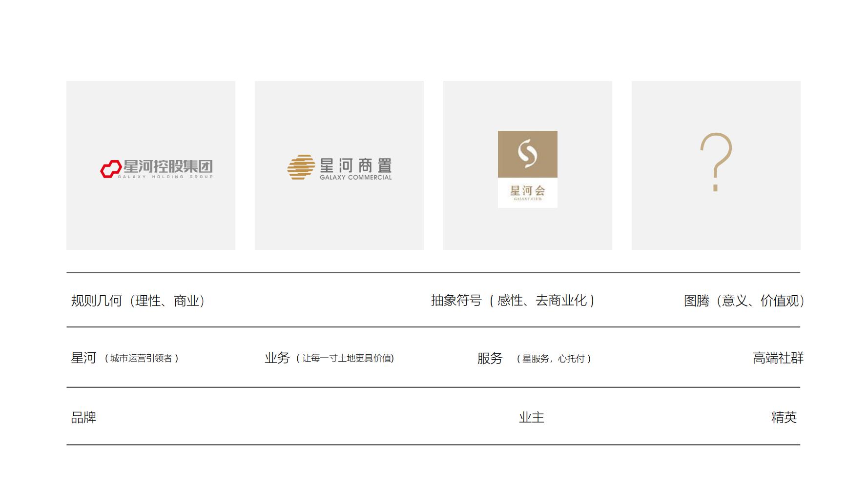Click the 业务 label
The image size is (868, 488).
277,358
